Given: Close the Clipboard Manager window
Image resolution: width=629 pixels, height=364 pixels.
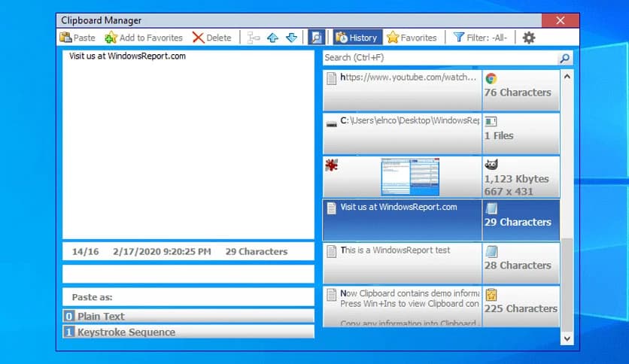Looking at the screenshot, I should (561, 20).
